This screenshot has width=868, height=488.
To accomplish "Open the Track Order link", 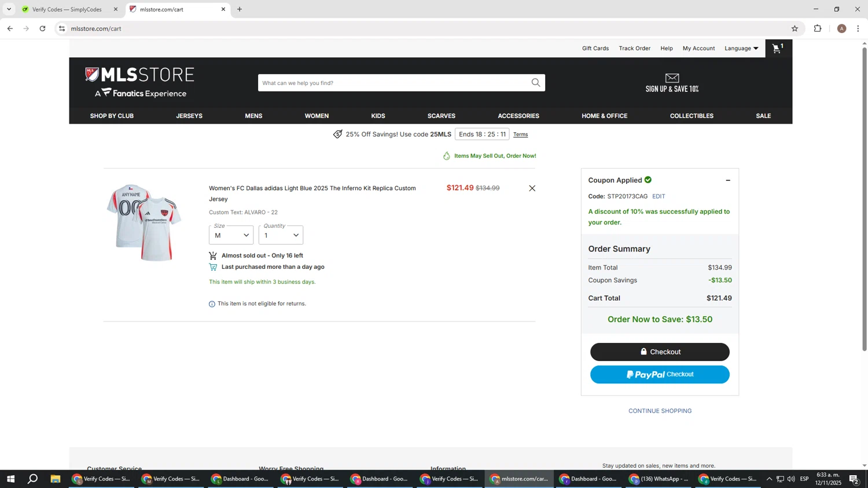I will 635,49.
